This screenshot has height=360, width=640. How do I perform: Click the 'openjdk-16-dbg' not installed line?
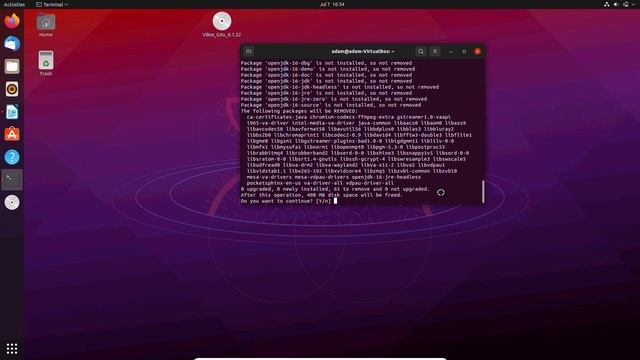tap(326, 63)
